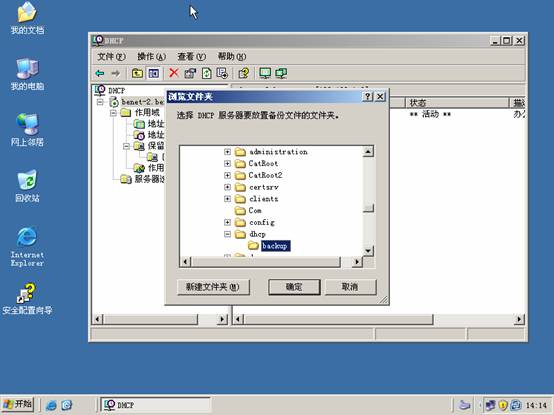Click the properties toolbar icon
The height and width of the screenshot is (415, 554).
pyautogui.click(x=190, y=73)
